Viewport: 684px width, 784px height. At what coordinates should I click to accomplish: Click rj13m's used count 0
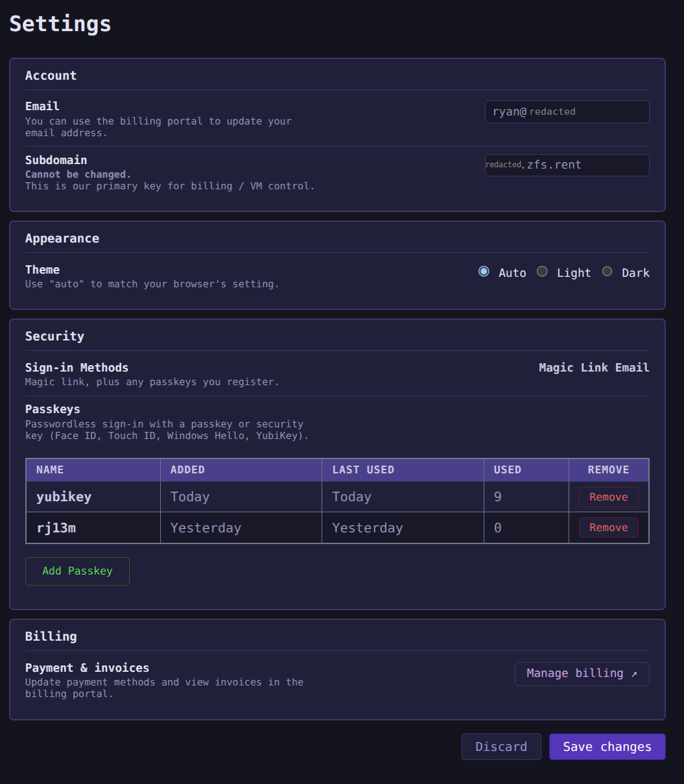pyautogui.click(x=526, y=528)
